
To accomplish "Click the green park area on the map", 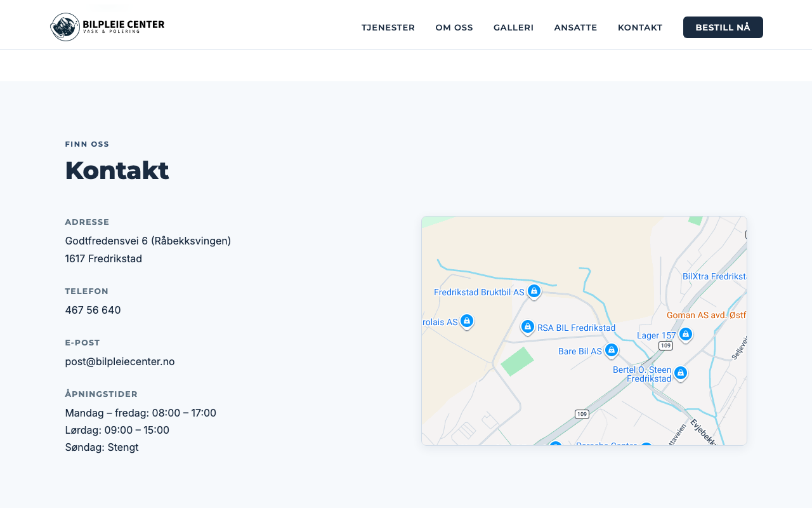I will [x=516, y=361].
